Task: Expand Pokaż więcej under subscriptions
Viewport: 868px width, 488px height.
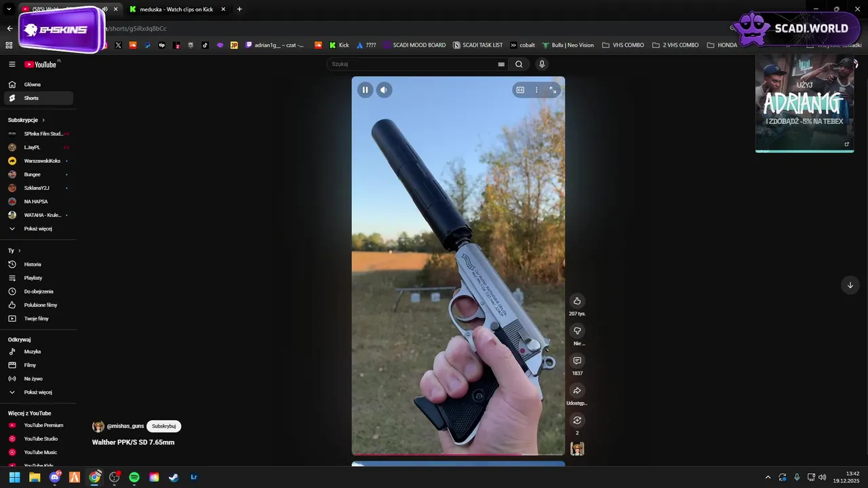Action: [x=39, y=228]
